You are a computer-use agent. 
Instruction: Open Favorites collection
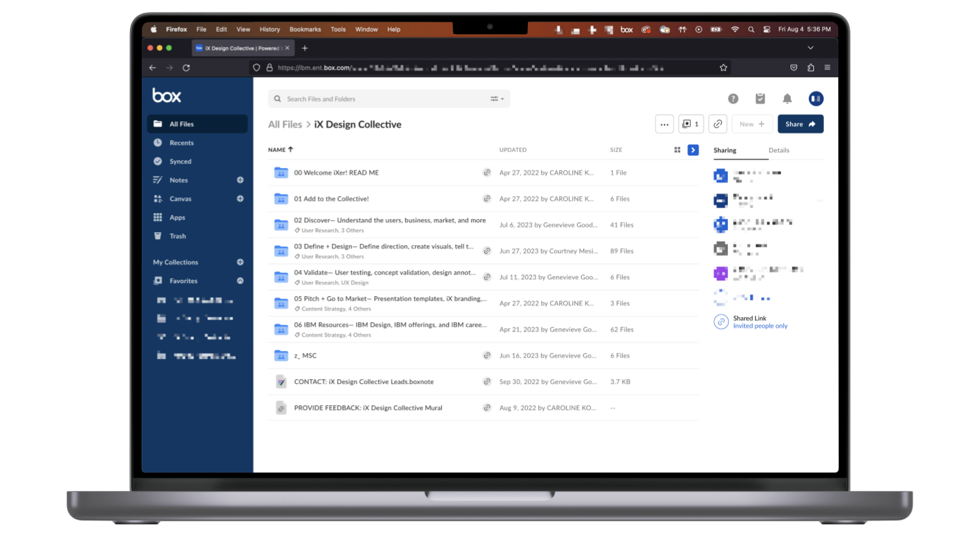click(183, 280)
